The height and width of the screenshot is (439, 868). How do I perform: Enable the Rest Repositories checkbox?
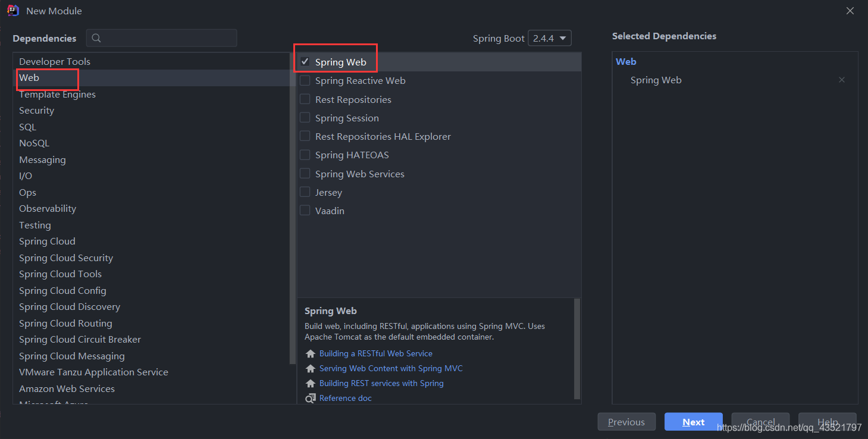click(305, 99)
